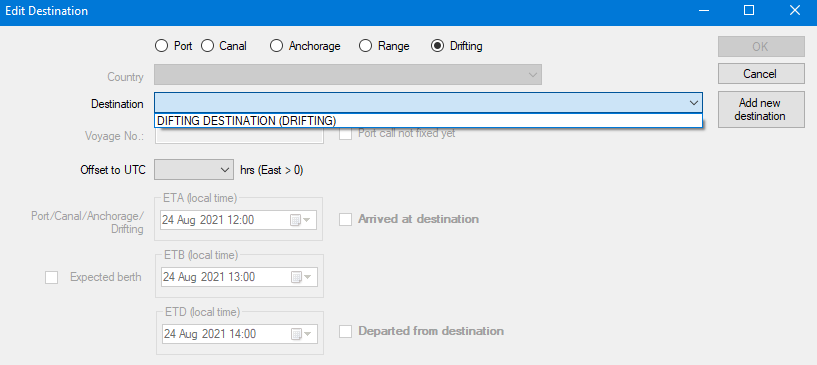Minimize the Edit Destination window
The height and width of the screenshot is (365, 817).
(x=703, y=10)
